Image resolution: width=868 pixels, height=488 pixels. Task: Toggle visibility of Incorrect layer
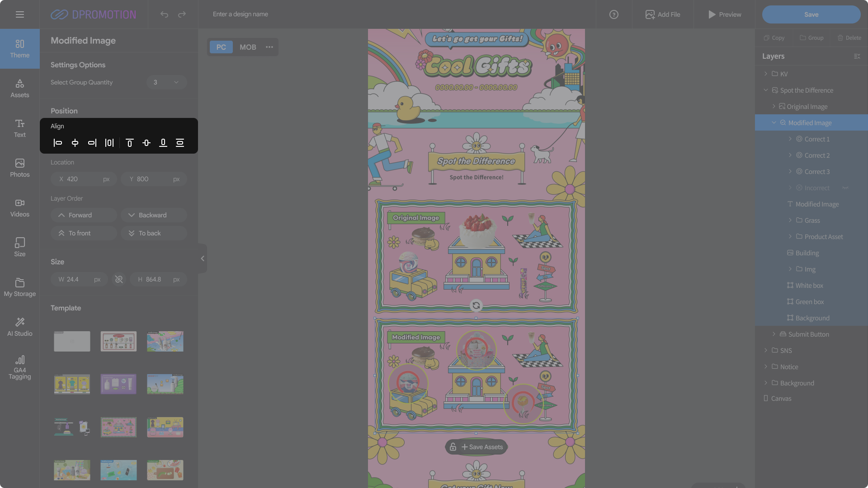pyautogui.click(x=845, y=188)
